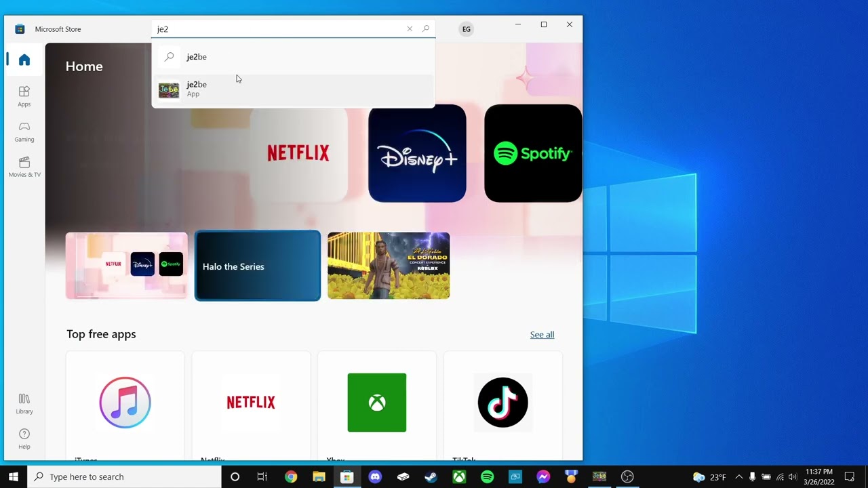868x488 pixels.
Task: Open Help in the sidebar
Action: click(24, 439)
